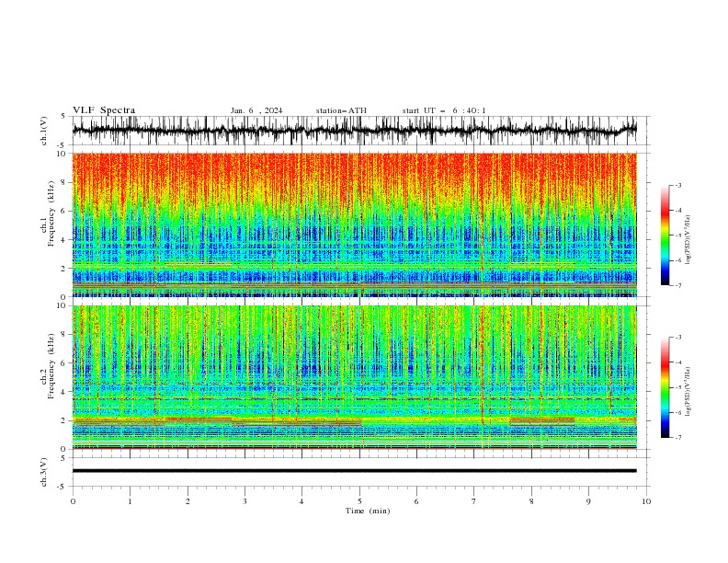Viewport: 728px width, 563px height.
Task: Click time axis tick label '5'
Action: (x=359, y=501)
